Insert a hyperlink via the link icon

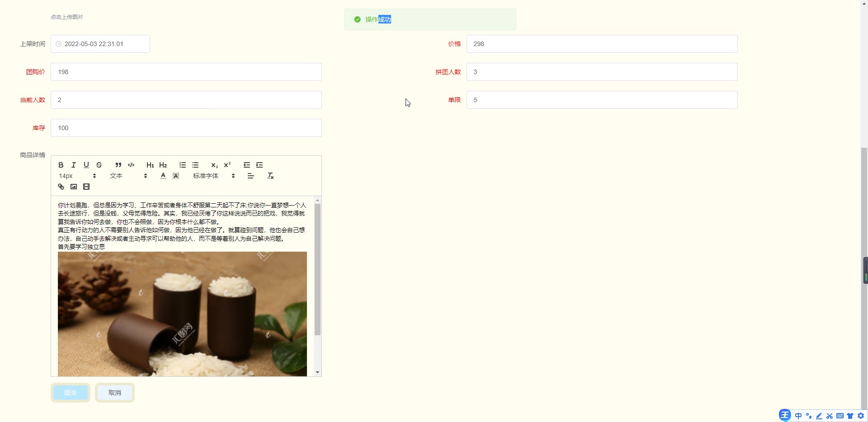[x=61, y=187]
